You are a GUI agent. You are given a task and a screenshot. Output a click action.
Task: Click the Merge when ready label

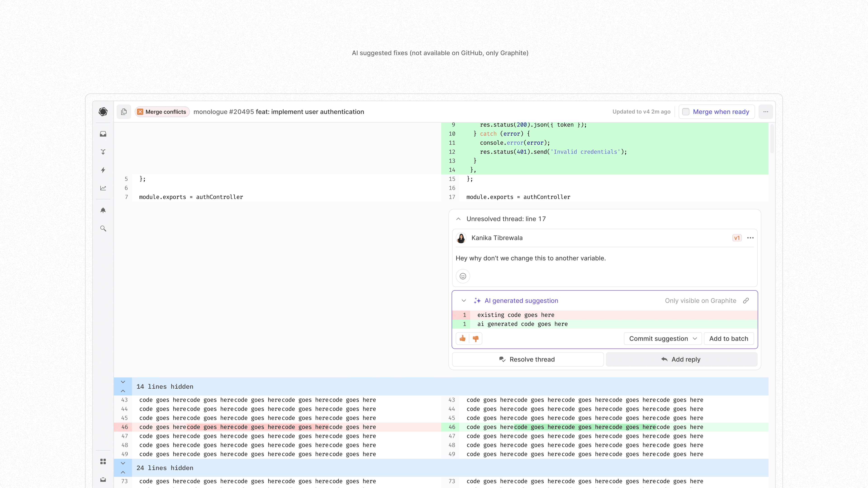tap(721, 111)
